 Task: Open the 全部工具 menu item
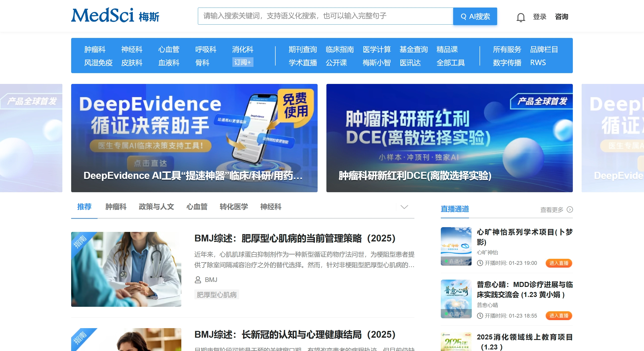pyautogui.click(x=451, y=63)
